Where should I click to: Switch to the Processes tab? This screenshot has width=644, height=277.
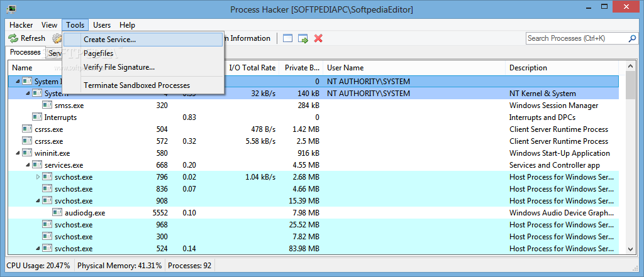tap(25, 52)
